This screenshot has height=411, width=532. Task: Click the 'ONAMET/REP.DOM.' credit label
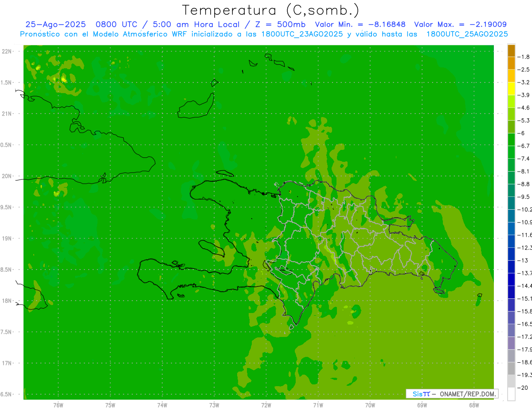[x=467, y=394]
